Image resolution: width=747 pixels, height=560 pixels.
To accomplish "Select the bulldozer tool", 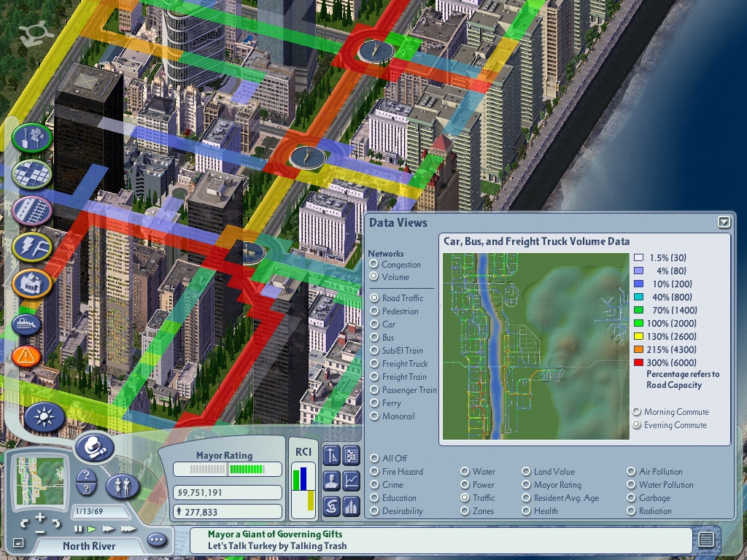I will click(x=26, y=324).
